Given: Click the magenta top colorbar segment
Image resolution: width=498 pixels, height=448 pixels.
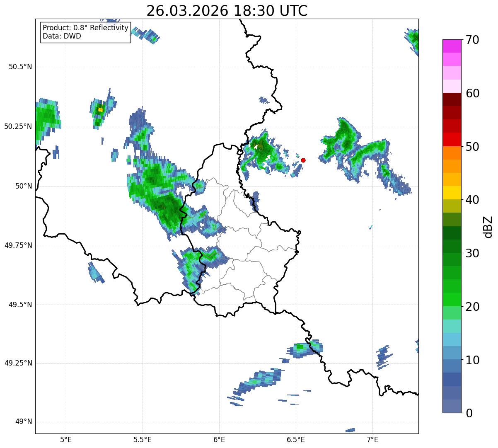Looking at the screenshot, I should [x=452, y=46].
